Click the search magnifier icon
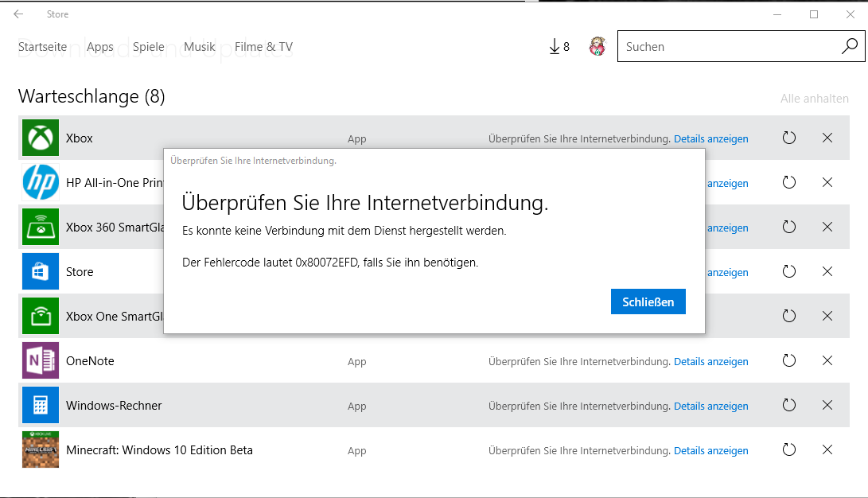Screen dimensions: 868x498 pos(850,46)
